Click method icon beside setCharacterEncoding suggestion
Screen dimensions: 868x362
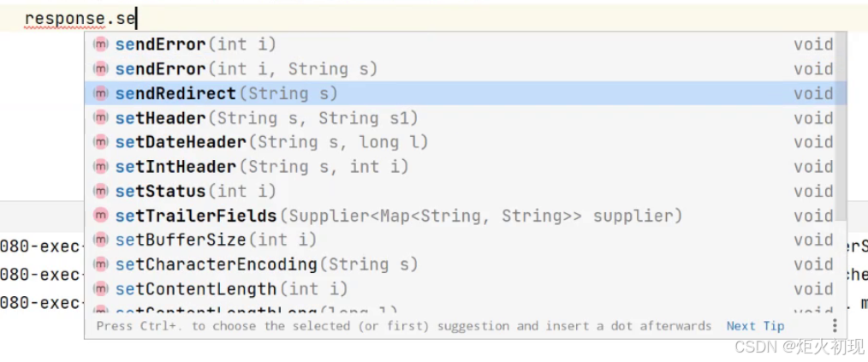coord(101,264)
